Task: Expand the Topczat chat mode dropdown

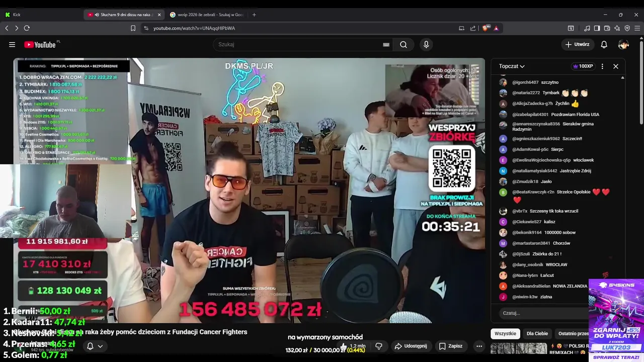Action: (512, 66)
